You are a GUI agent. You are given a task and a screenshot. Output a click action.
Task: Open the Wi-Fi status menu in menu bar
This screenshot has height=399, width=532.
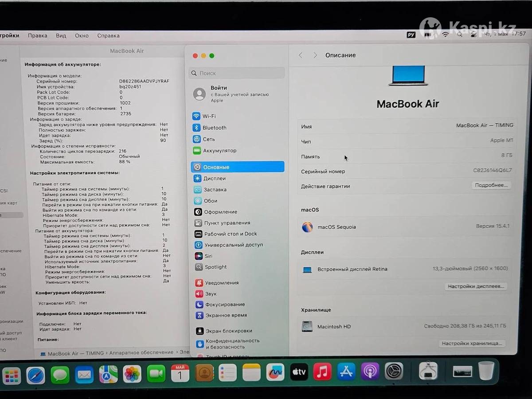(445, 34)
